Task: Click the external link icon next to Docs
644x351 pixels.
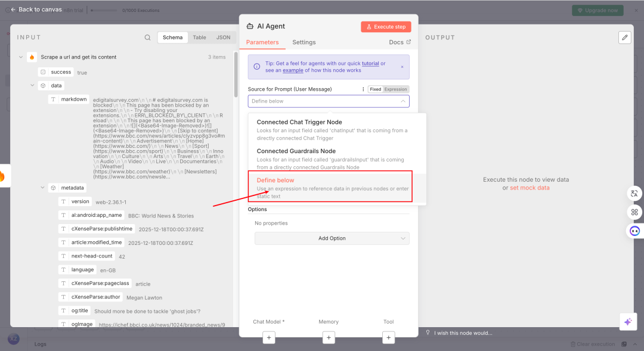Action: 408,42
